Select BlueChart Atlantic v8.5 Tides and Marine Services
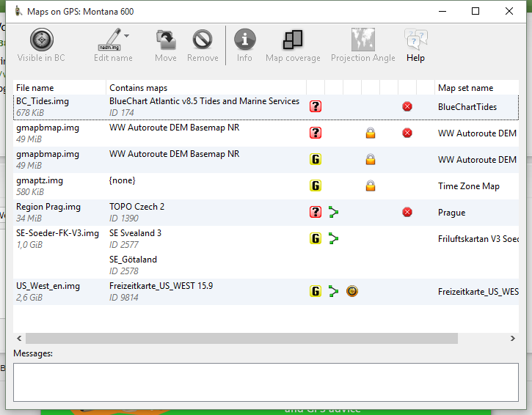 tap(204, 101)
